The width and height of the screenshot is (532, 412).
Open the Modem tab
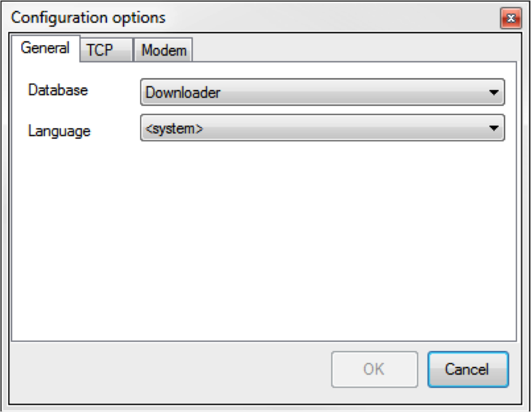(x=163, y=51)
